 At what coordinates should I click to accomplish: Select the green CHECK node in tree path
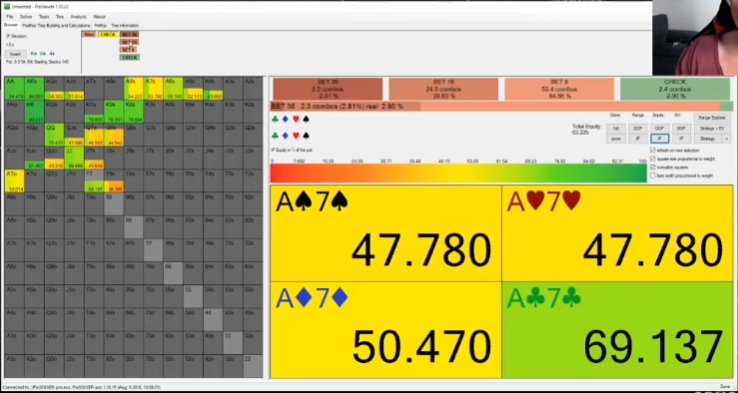[x=129, y=57]
